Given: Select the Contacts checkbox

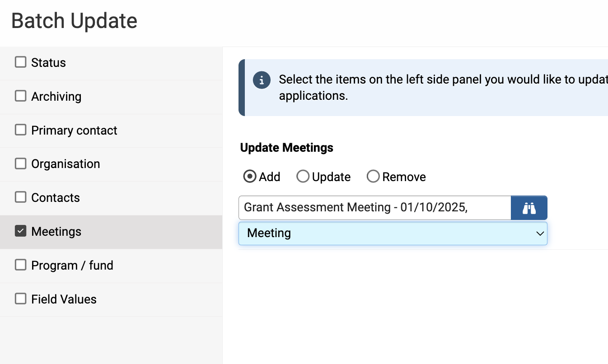Looking at the screenshot, I should [x=21, y=197].
